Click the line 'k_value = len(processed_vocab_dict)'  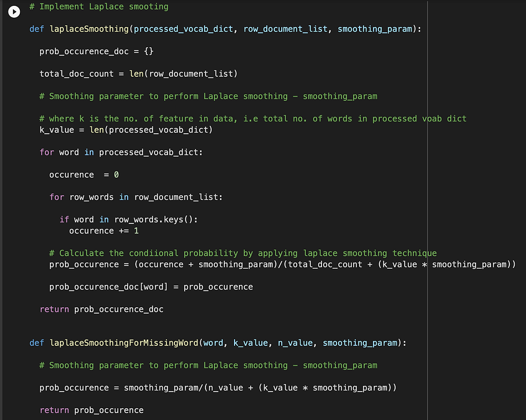pyautogui.click(x=126, y=130)
